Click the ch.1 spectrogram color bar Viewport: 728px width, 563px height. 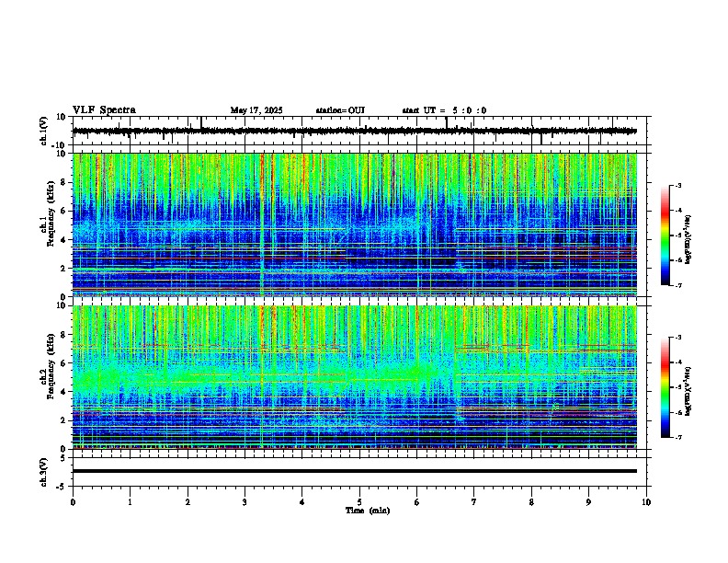pyautogui.click(x=665, y=236)
